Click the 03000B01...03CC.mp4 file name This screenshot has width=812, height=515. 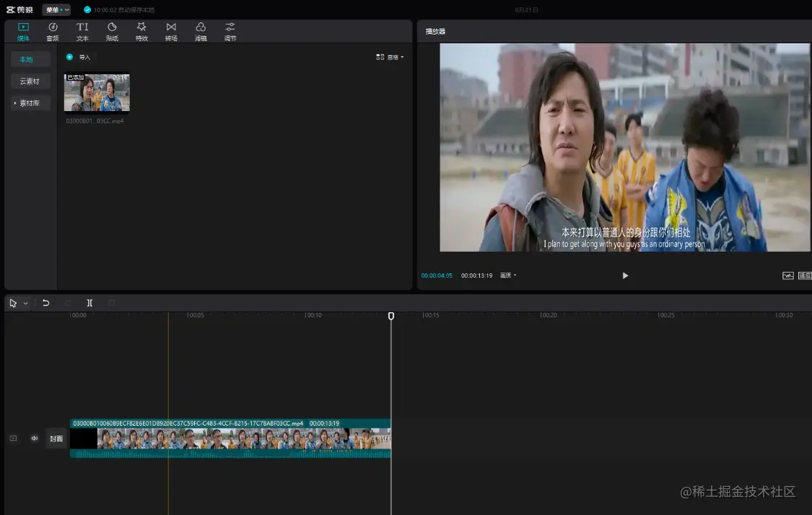click(x=95, y=121)
